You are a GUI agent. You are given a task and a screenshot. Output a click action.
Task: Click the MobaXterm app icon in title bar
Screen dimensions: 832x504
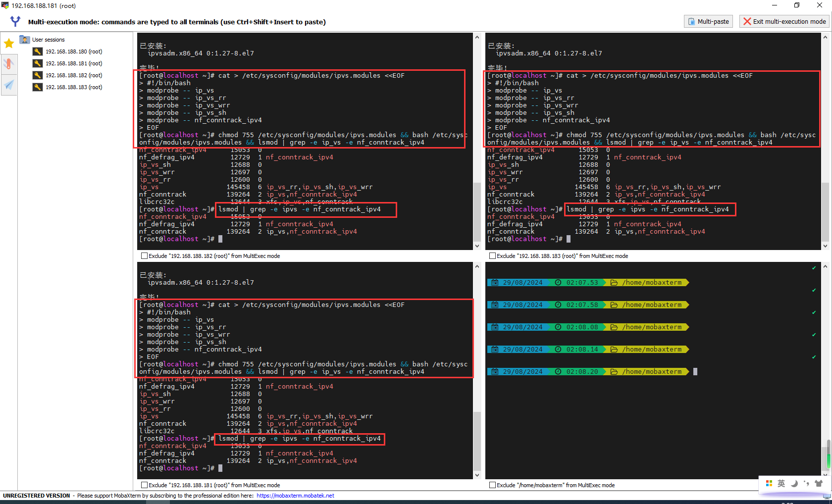(x=5, y=5)
